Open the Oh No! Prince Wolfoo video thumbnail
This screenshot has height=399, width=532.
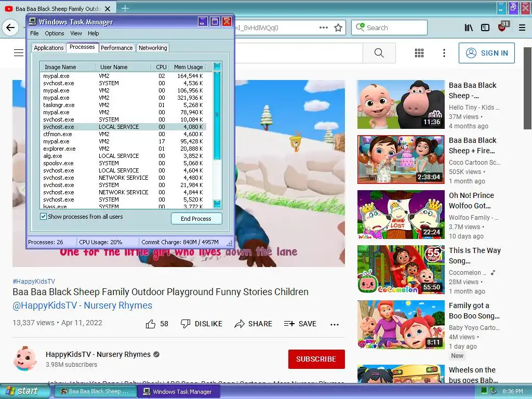(x=401, y=215)
